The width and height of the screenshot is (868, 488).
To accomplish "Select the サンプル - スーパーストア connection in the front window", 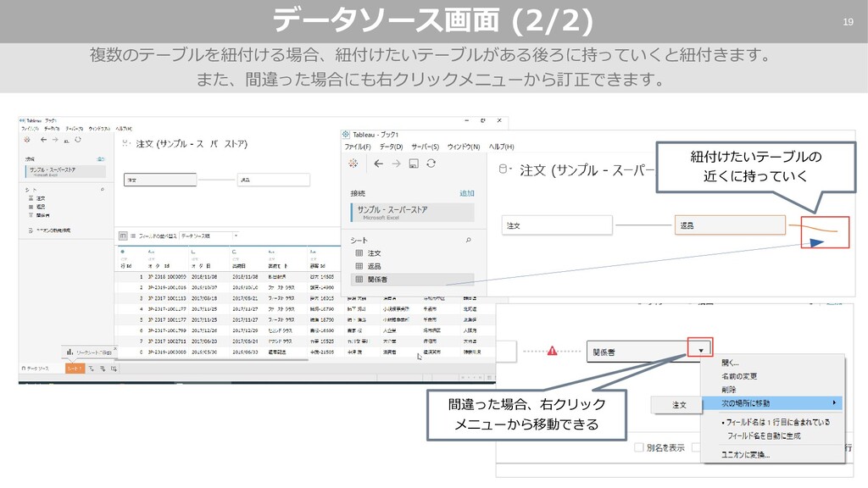I will pos(413,213).
